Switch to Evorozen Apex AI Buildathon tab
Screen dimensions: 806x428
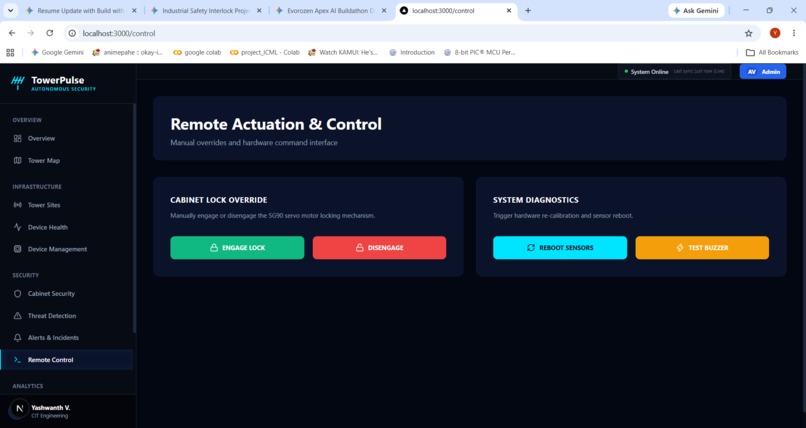(330, 10)
